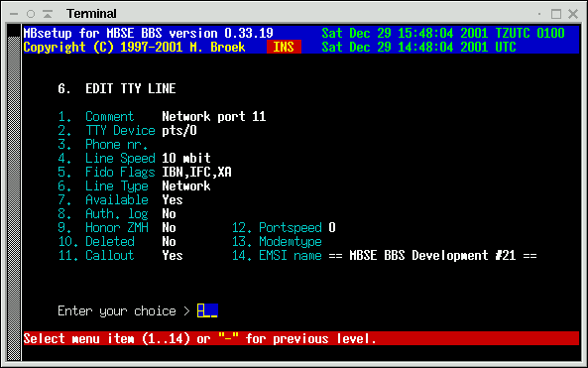Click the red INS mode indicator
Viewport: 588px width, 368px height.
pos(284,47)
